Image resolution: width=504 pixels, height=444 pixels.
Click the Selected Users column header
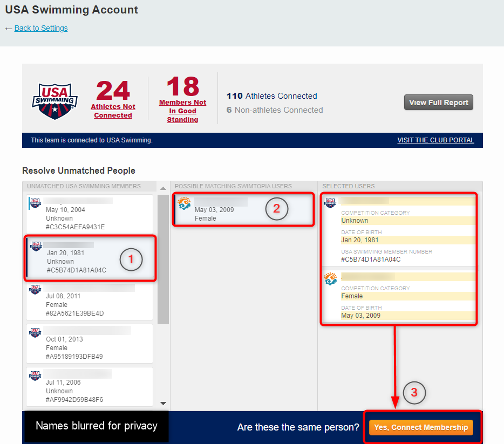[x=349, y=186]
